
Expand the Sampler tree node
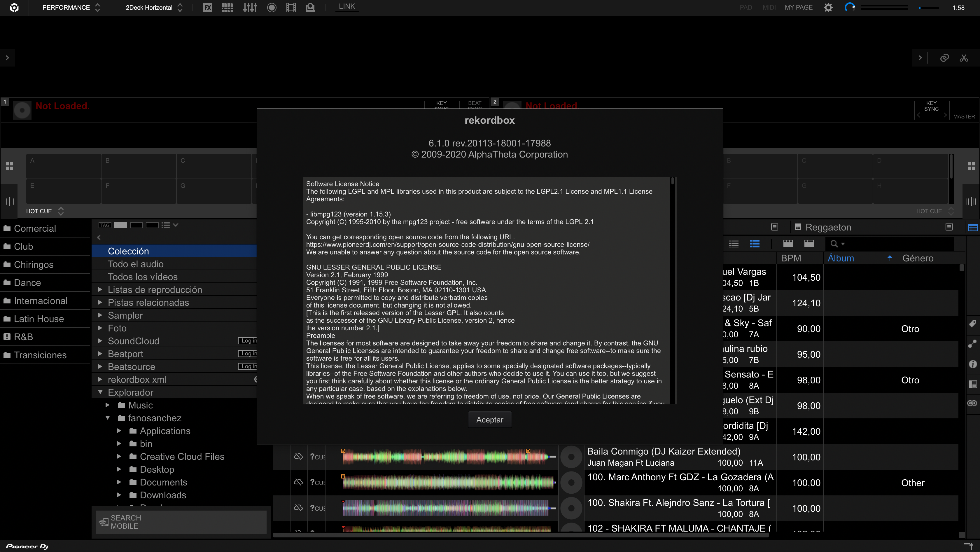tap(100, 315)
